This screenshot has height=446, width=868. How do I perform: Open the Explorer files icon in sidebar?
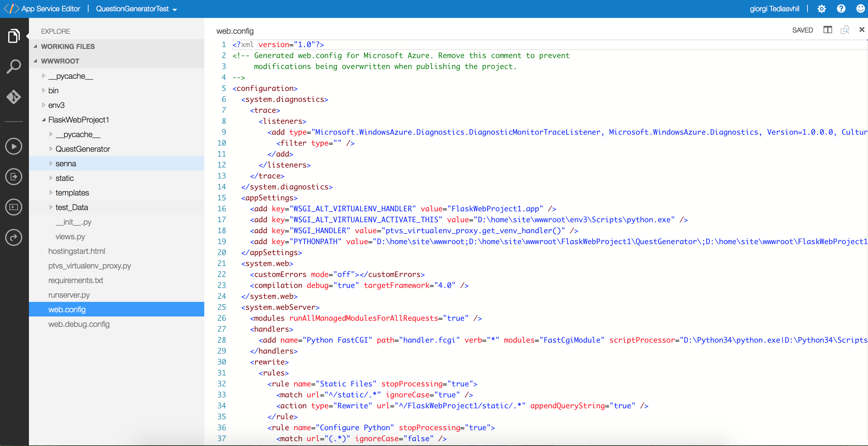click(14, 36)
